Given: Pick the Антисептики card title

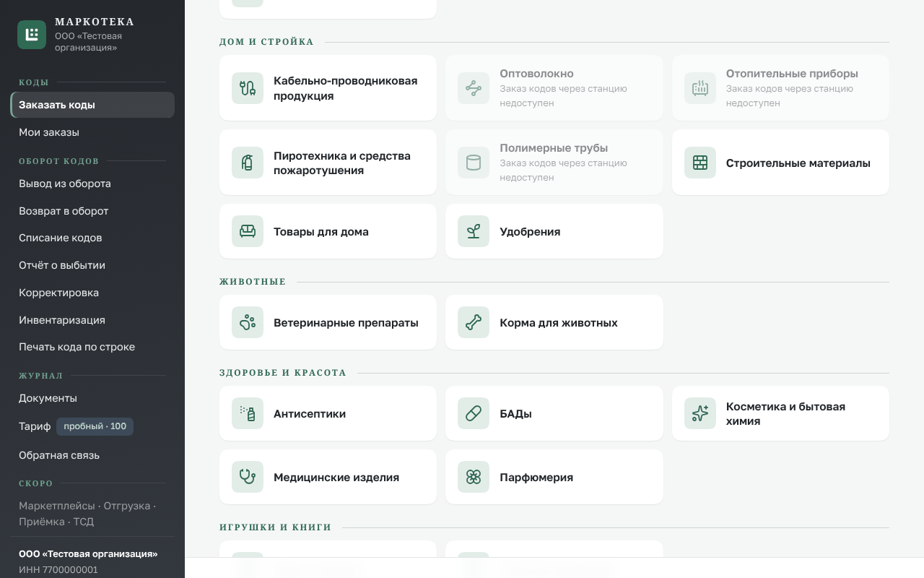Looking at the screenshot, I should pyautogui.click(x=310, y=414).
